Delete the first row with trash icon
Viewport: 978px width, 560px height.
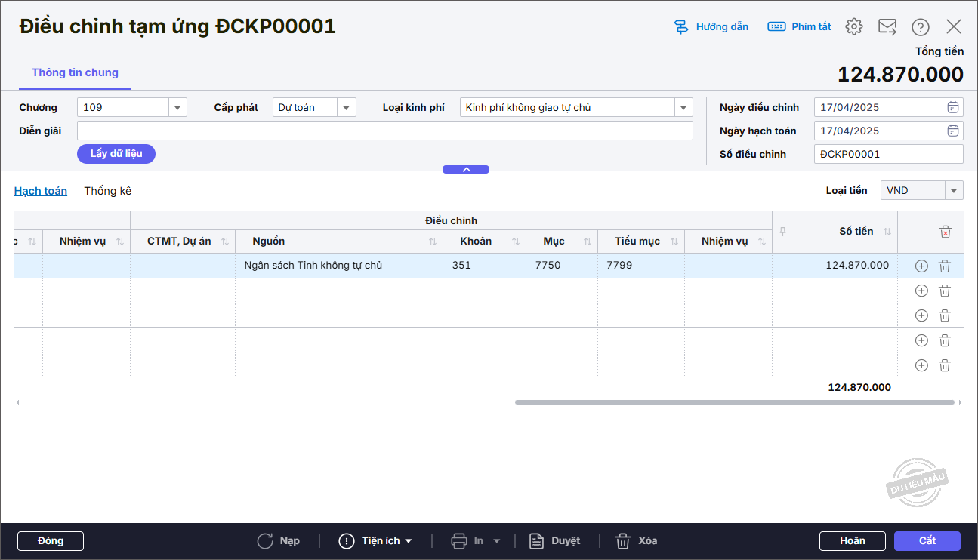(x=945, y=266)
